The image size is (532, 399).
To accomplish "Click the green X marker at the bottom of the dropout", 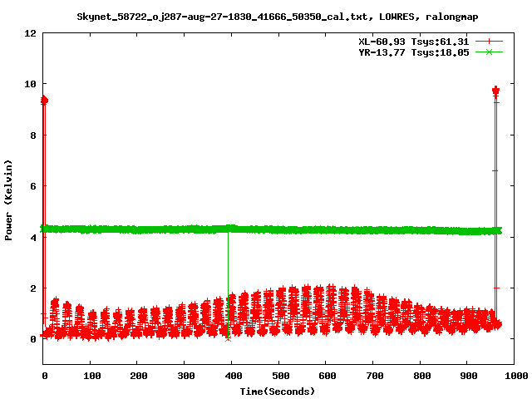I will click(228, 338).
